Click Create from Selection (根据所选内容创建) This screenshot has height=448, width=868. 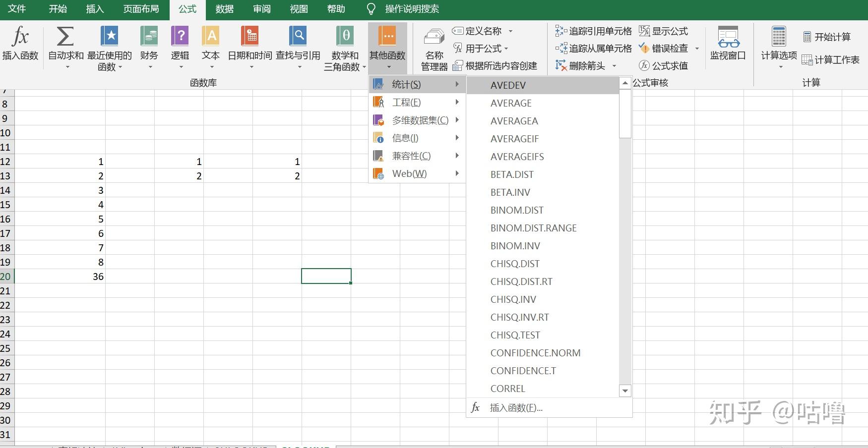click(495, 66)
